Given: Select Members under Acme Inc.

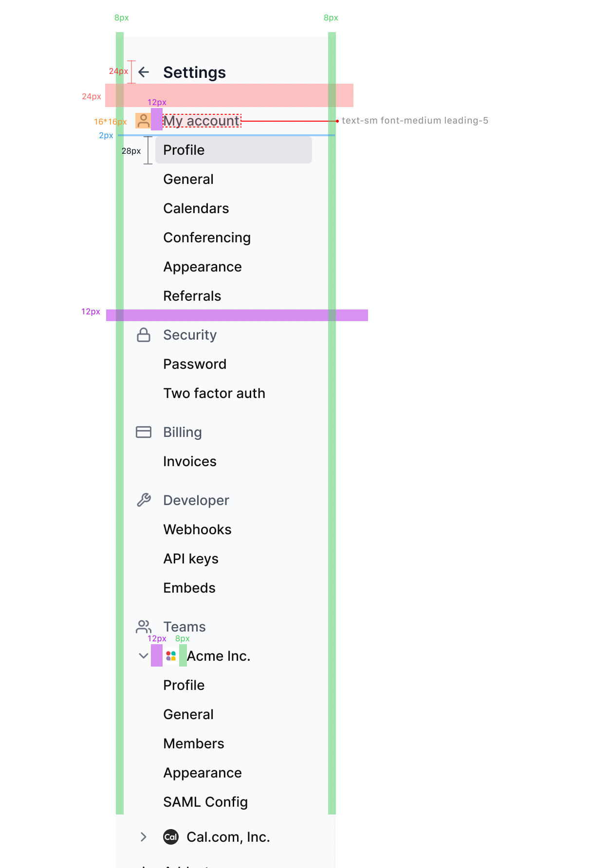Looking at the screenshot, I should pyautogui.click(x=193, y=743).
